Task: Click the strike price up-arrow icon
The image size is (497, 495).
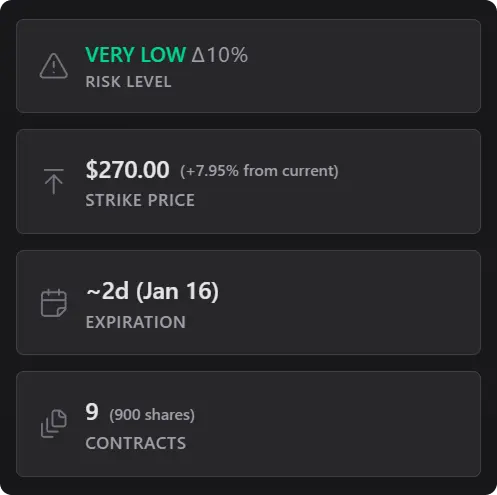Action: click(54, 181)
